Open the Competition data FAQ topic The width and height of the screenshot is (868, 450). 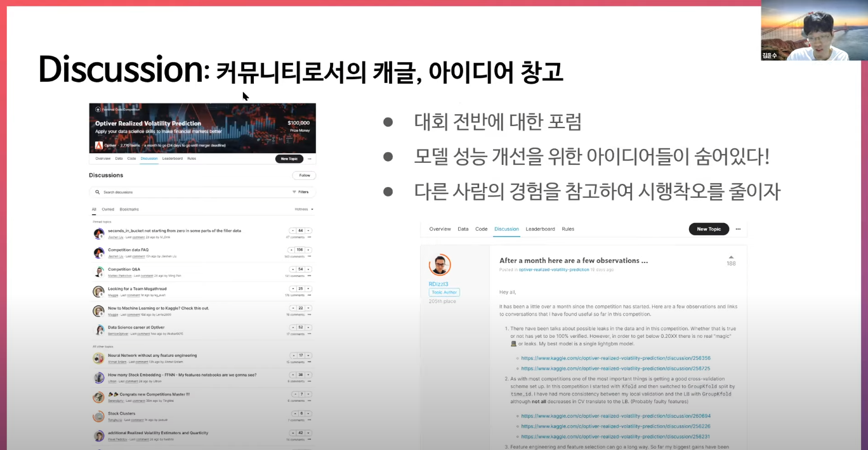pos(128,250)
